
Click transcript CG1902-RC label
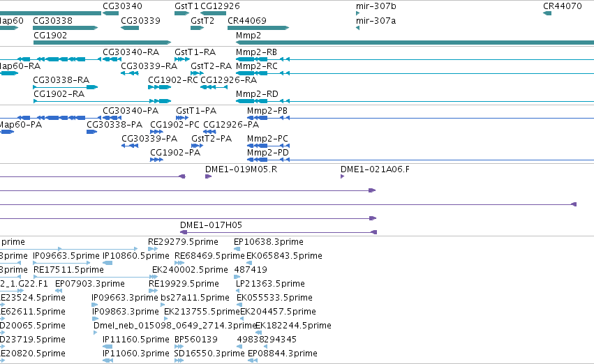point(173,79)
